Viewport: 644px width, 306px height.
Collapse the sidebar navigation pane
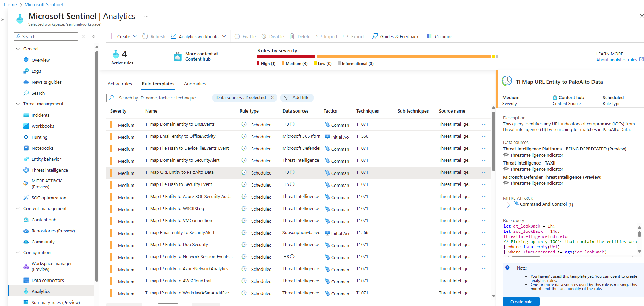(x=94, y=36)
